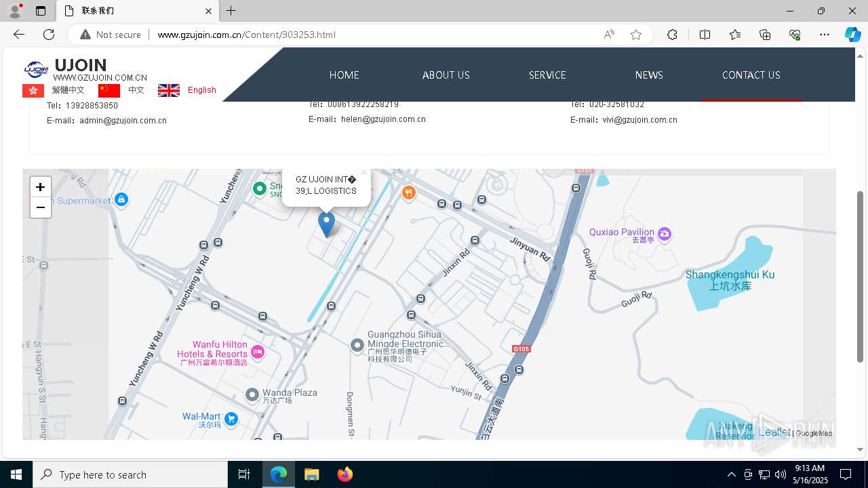Zoom out on the map
The width and height of the screenshot is (868, 488).
[41, 207]
